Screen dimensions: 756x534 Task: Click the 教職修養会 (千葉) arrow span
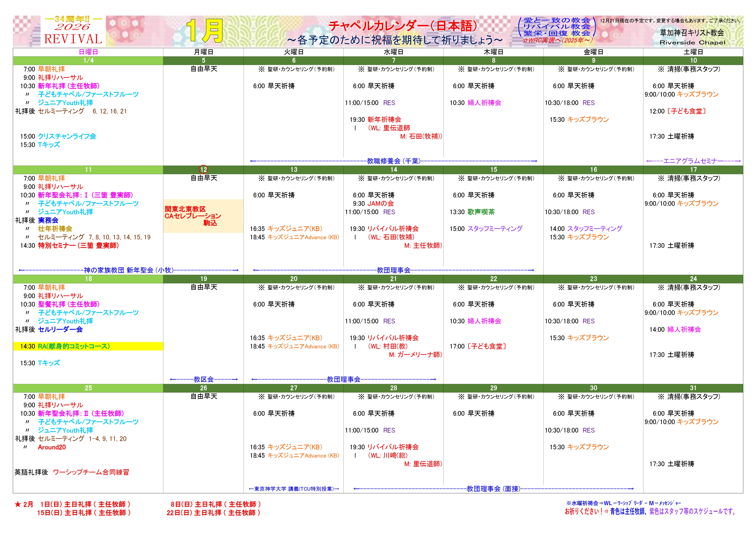[x=394, y=161]
